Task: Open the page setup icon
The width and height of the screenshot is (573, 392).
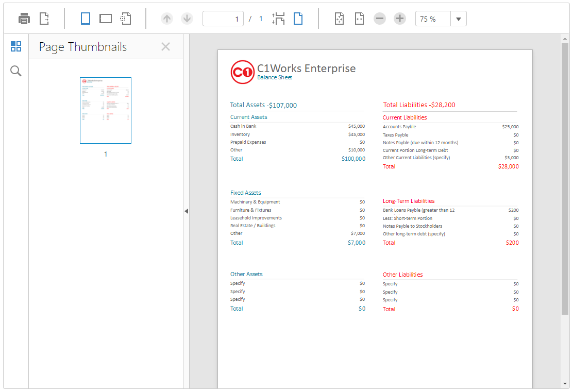Action: click(126, 19)
